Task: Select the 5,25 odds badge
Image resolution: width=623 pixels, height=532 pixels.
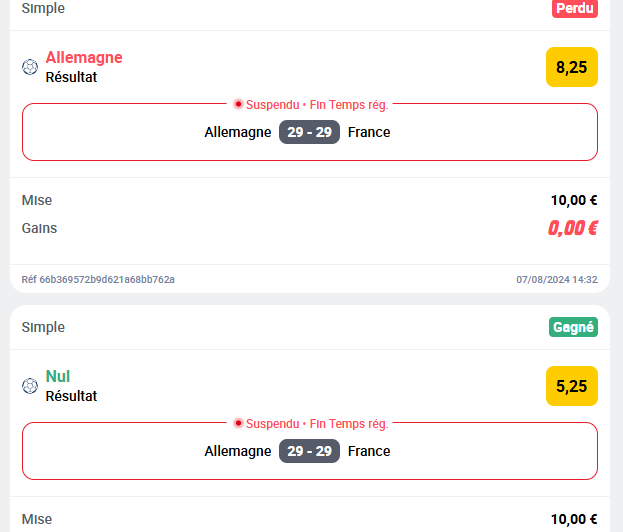Action: 572,386
